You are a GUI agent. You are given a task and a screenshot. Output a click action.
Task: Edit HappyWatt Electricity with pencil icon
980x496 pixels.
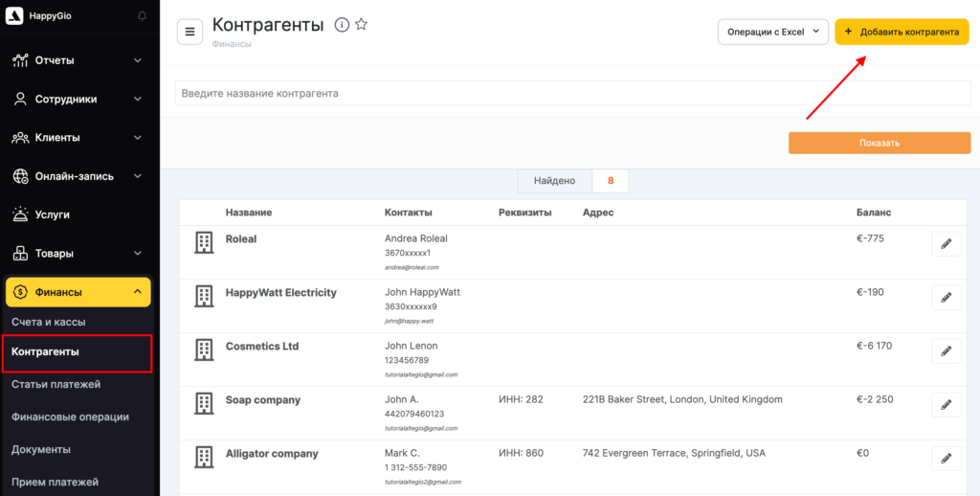click(x=946, y=298)
